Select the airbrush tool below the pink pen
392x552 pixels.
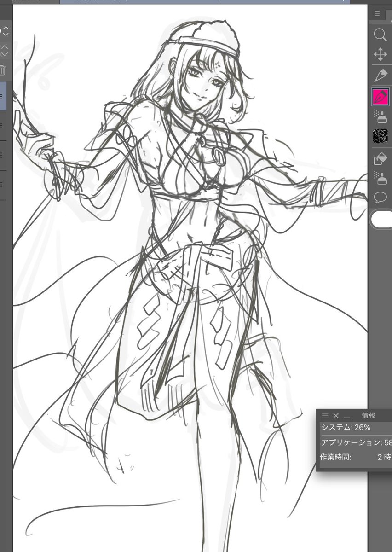[x=380, y=116]
